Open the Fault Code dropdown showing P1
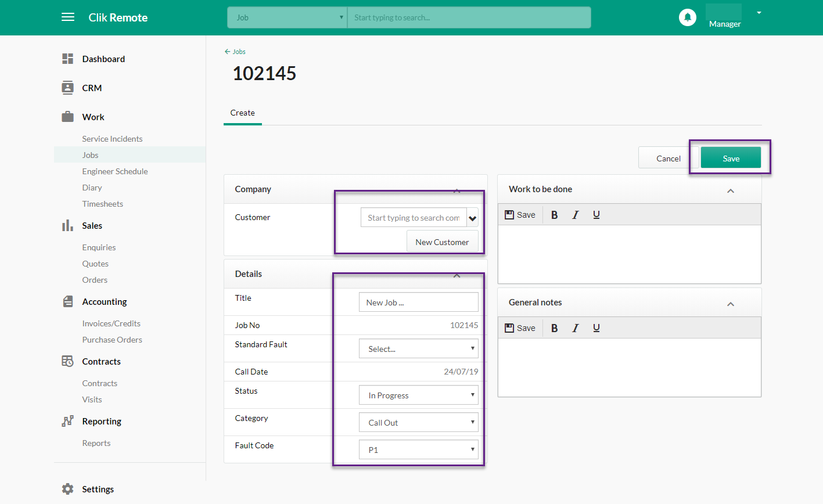This screenshot has width=823, height=504. (x=418, y=449)
